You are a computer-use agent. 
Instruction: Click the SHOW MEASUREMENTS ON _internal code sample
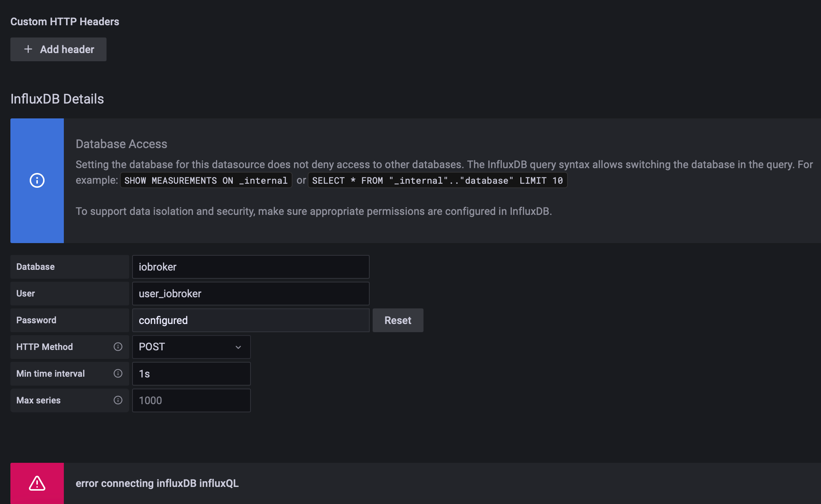coord(206,181)
